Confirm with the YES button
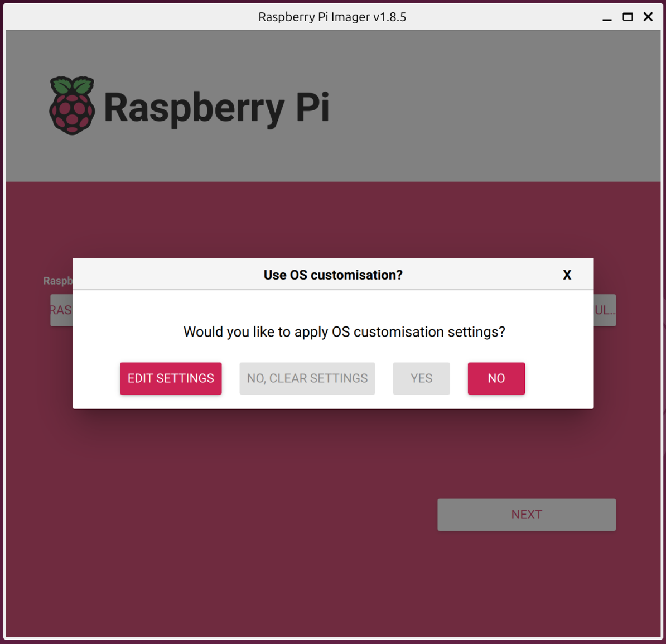 tap(421, 378)
